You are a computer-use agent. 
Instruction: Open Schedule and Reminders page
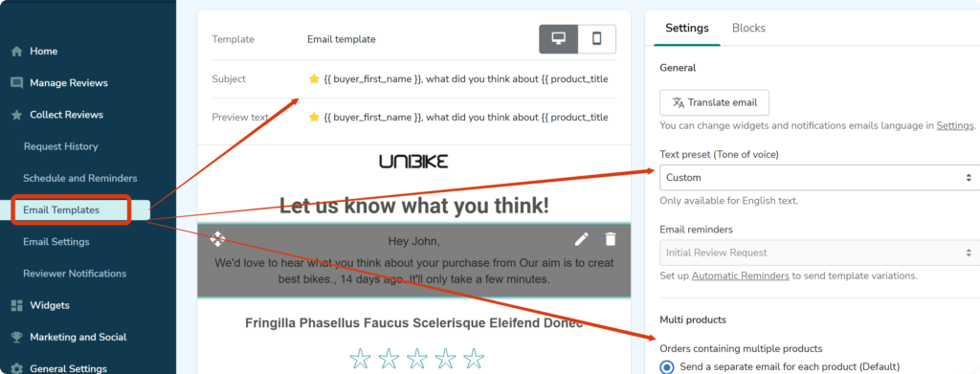(80, 178)
